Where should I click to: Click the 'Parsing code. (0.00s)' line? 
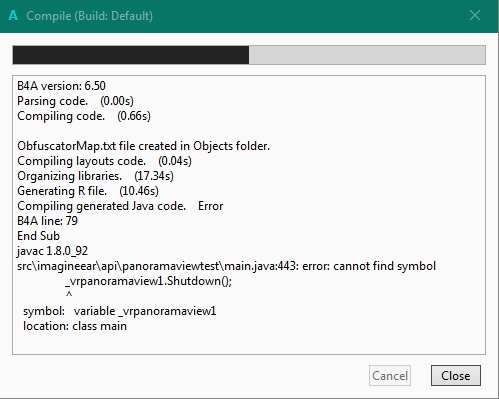point(75,101)
